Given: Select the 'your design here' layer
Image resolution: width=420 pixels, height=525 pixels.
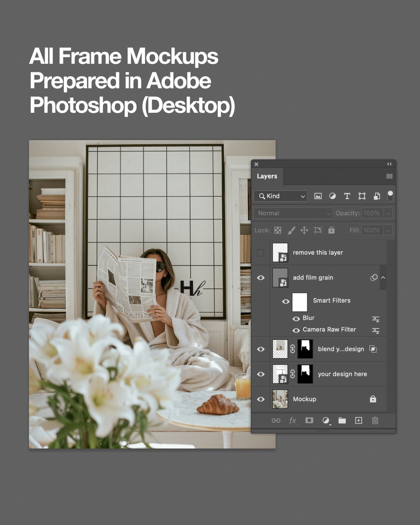Looking at the screenshot, I should tap(342, 374).
